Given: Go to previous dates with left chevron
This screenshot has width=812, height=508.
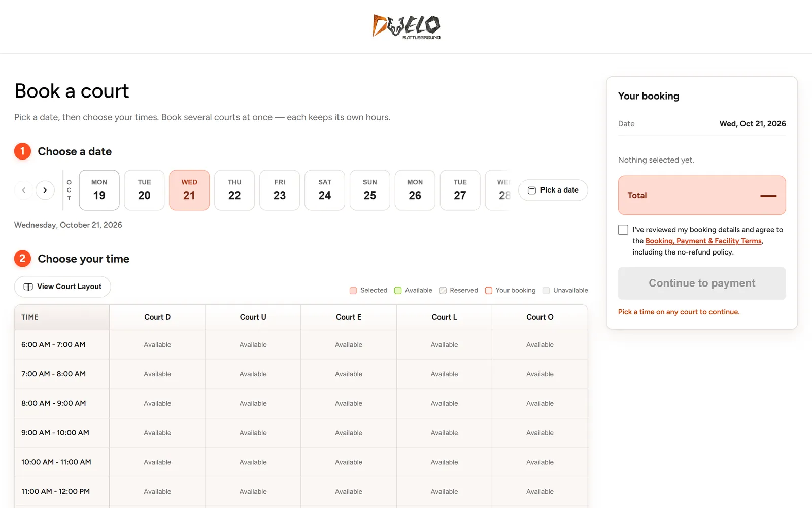Looking at the screenshot, I should click(x=24, y=190).
